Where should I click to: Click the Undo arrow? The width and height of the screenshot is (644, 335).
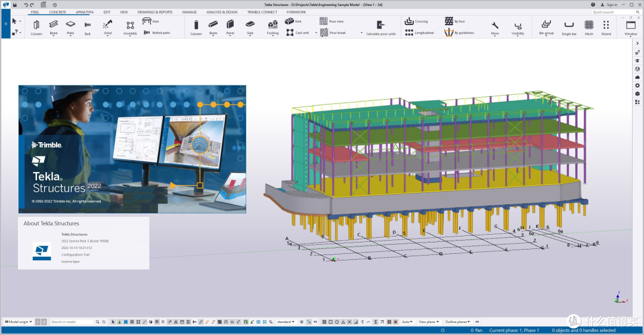26,5
